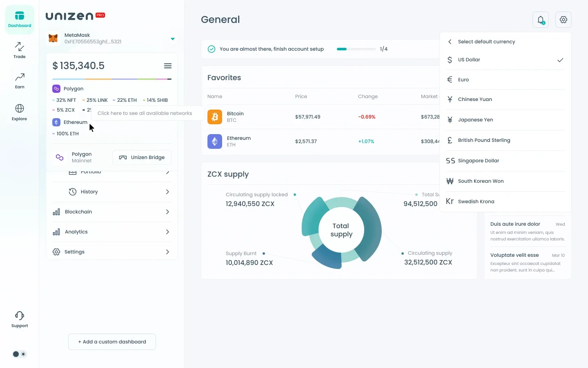The height and width of the screenshot is (368, 588).
Task: Click the Blockchain bar chart icon
Action: (56, 212)
